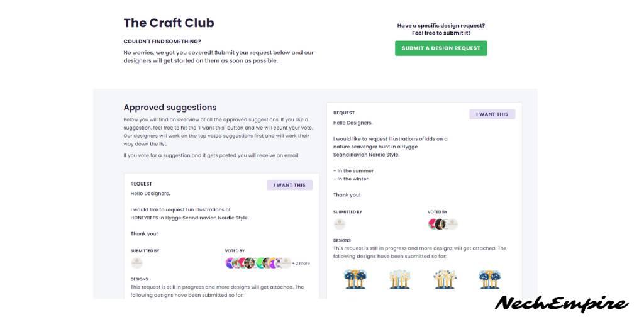The image size is (644, 322).
Task: Open the scavenger hunt request submitter avatar
Action: (x=339, y=224)
